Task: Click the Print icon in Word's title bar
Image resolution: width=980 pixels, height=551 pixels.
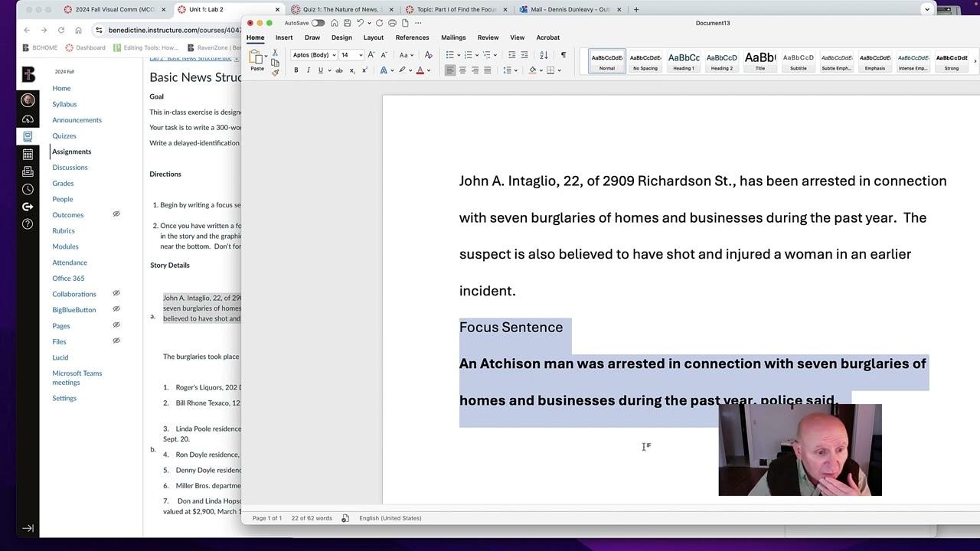Action: click(392, 23)
